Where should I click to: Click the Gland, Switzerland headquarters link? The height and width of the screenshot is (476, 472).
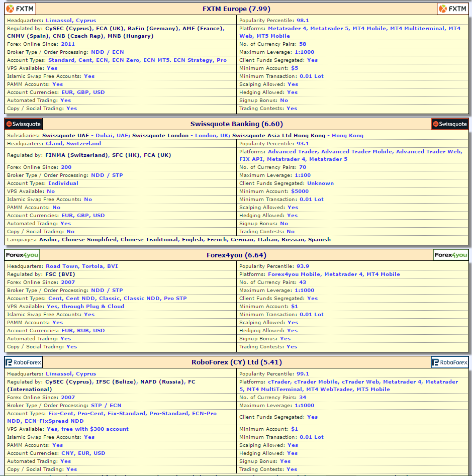(73, 144)
